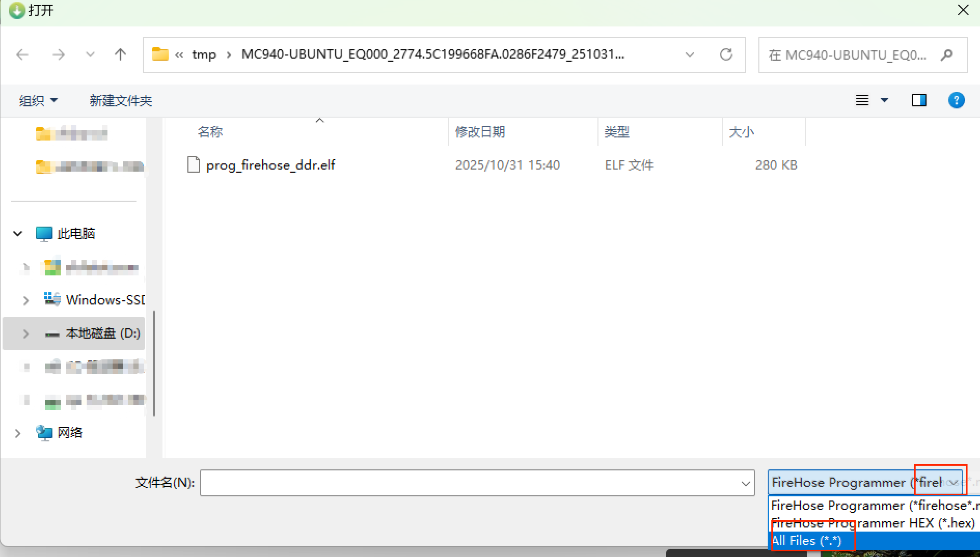Go up one folder level

(120, 54)
